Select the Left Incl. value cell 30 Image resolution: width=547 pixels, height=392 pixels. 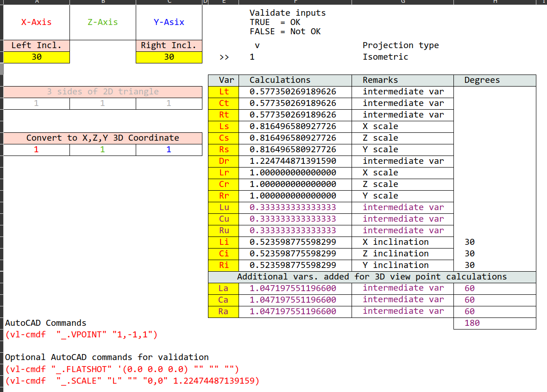point(37,57)
